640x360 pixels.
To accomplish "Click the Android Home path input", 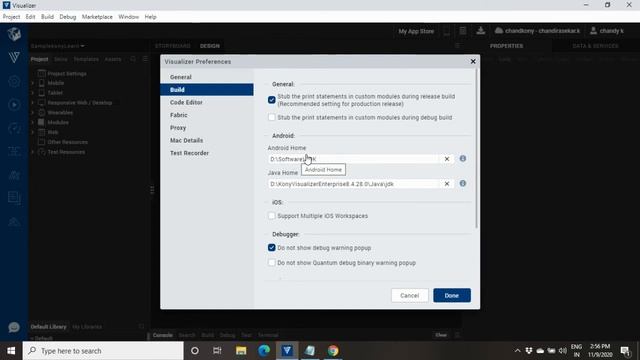I will 353,159.
